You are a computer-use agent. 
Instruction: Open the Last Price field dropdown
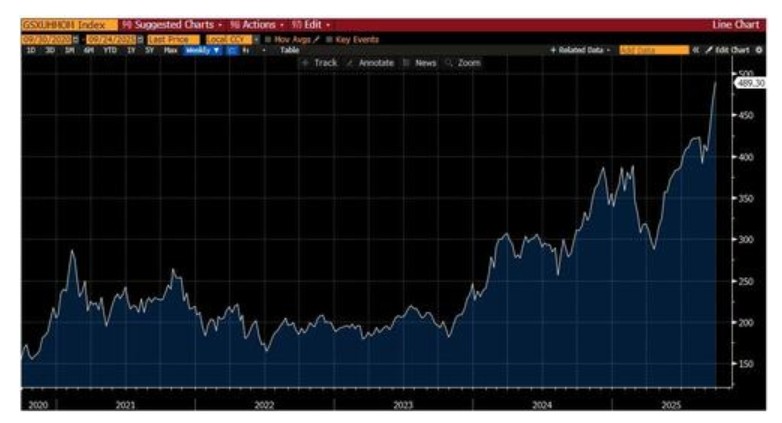point(173,39)
